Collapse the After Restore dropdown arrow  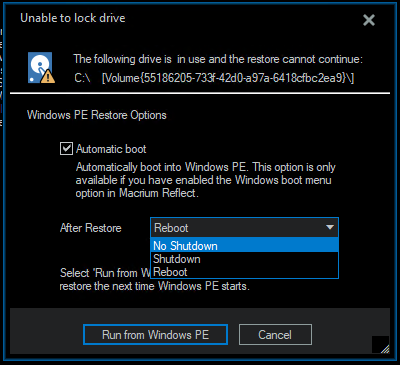[x=330, y=227]
